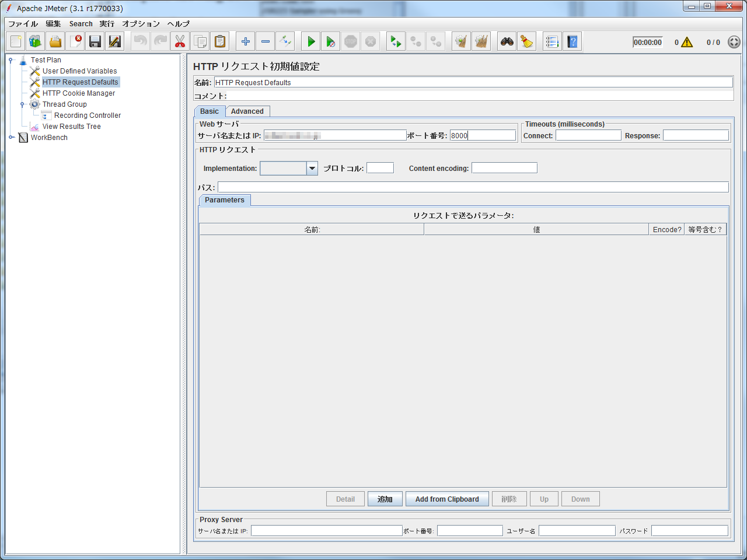
Task: Reset search with the yellow broom icon
Action: point(526,41)
